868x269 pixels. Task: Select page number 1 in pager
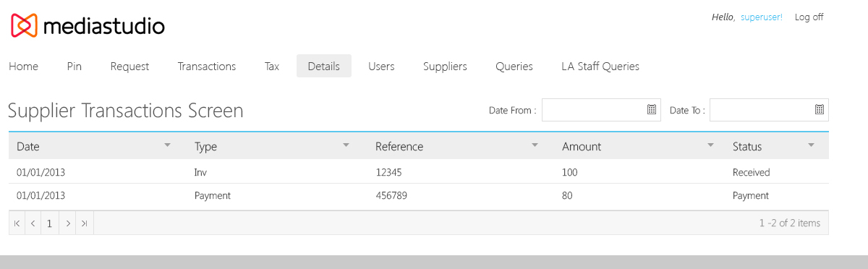tap(50, 223)
